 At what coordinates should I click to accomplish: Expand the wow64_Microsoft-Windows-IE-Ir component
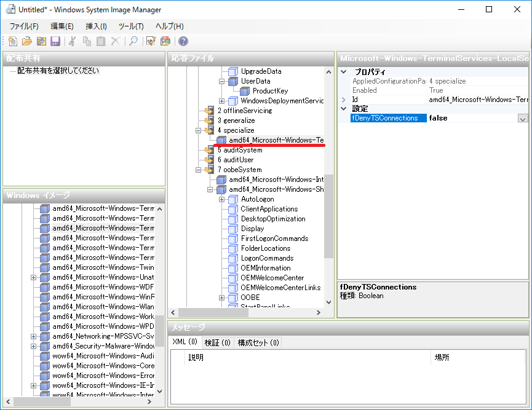click(x=33, y=385)
